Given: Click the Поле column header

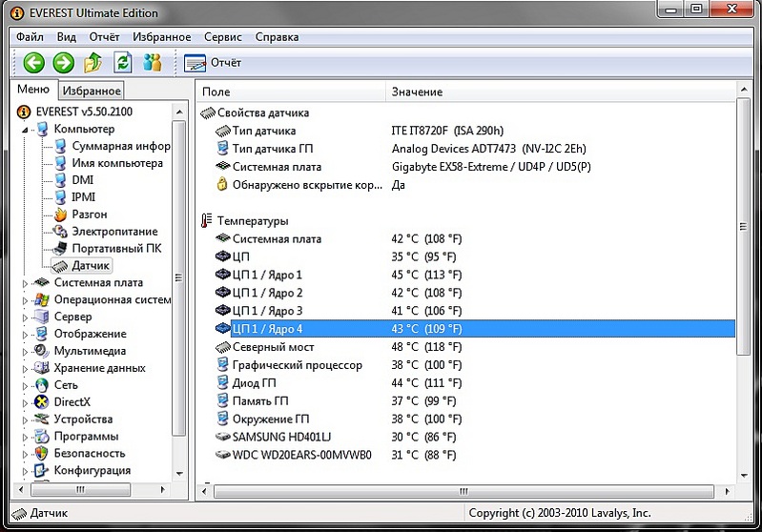Looking at the screenshot, I should click(x=216, y=92).
